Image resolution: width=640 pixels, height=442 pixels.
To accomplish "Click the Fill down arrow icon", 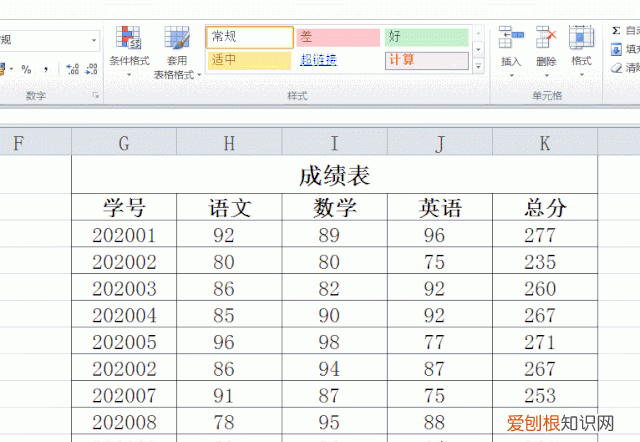I will tap(616, 49).
